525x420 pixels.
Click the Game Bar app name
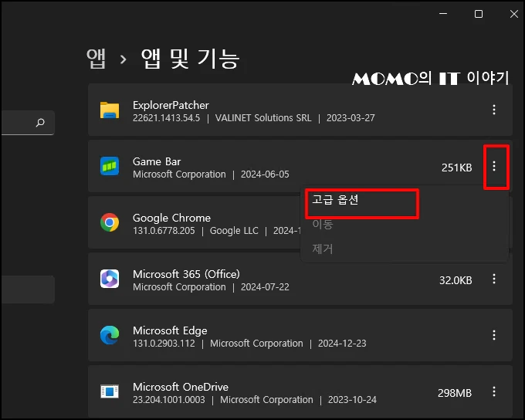pyautogui.click(x=157, y=161)
